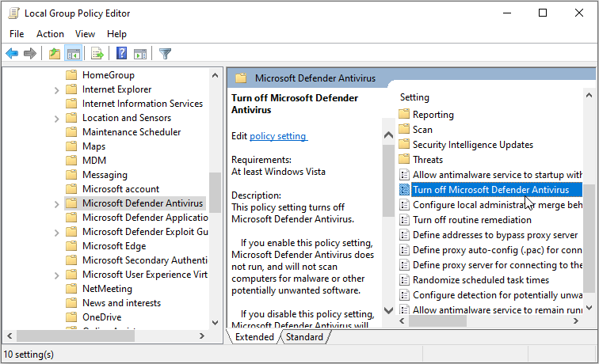Viewport: 599px width, 364px height.
Task: Click the Microsoft Edge folder icon in tree
Action: click(71, 246)
